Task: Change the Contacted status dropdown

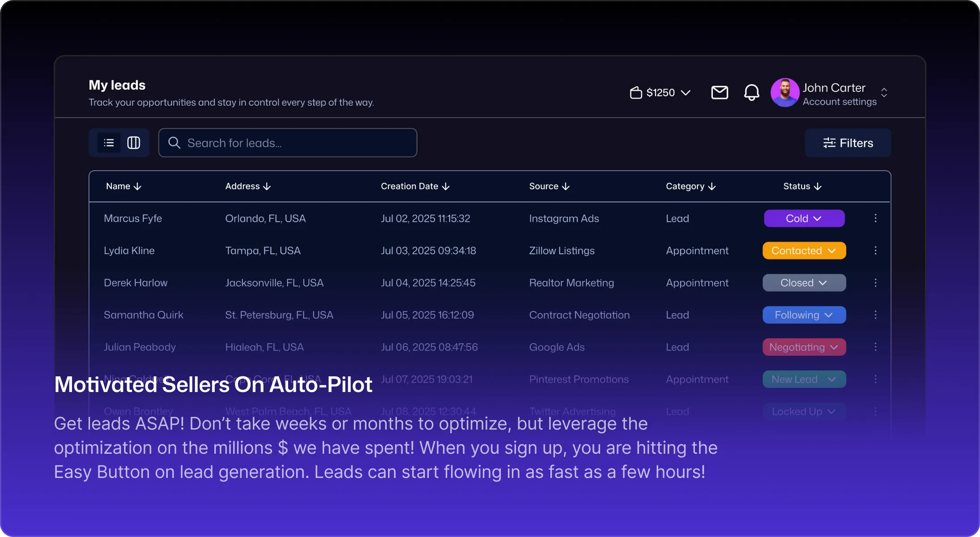Action: click(804, 251)
